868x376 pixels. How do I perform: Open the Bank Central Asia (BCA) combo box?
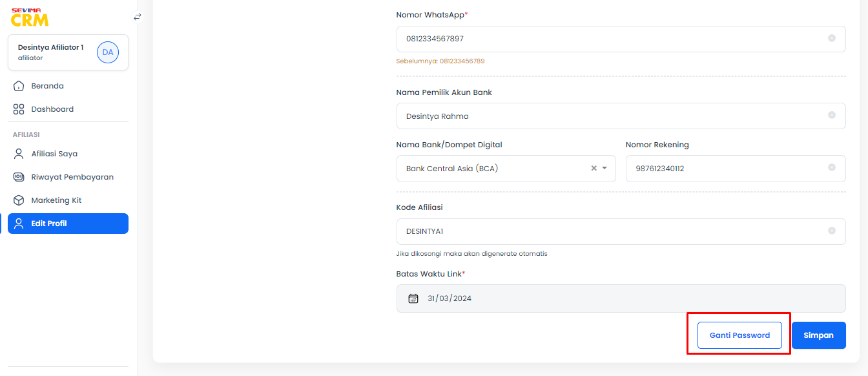[506, 169]
